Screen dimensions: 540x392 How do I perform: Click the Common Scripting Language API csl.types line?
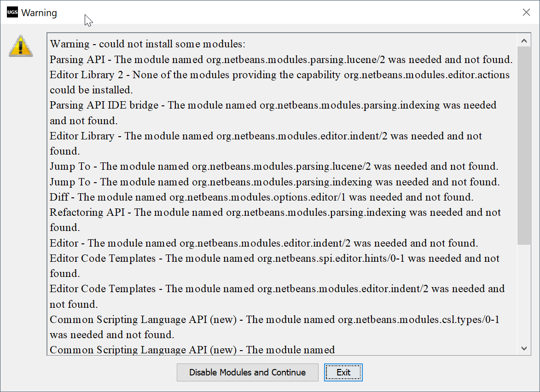point(274,320)
